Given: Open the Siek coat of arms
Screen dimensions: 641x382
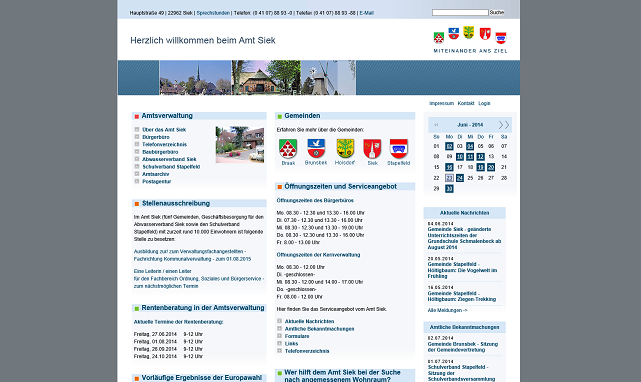Looking at the screenshot, I should click(x=372, y=149).
